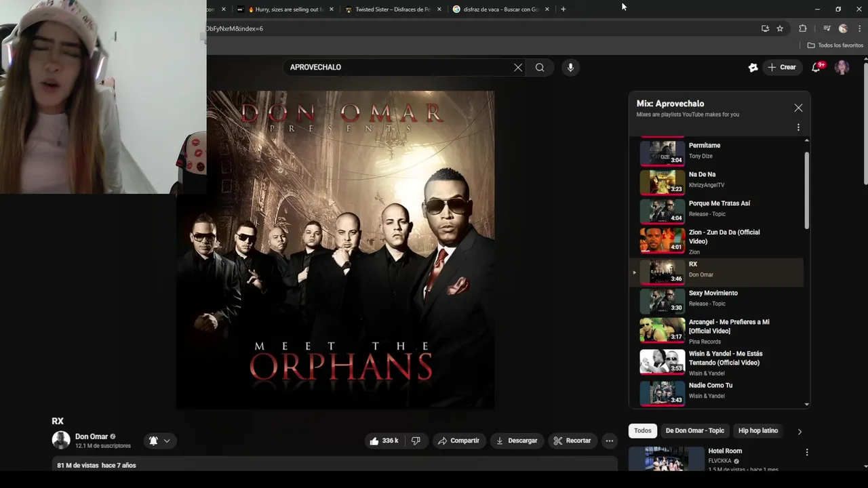The height and width of the screenshot is (488, 868).
Task: Open Todos los favoritos bookmarks folder
Action: tap(835, 45)
